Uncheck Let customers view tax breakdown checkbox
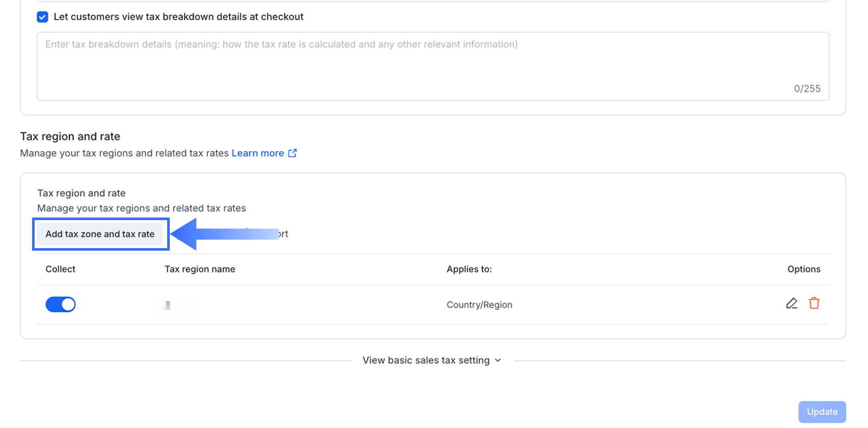 pos(43,17)
